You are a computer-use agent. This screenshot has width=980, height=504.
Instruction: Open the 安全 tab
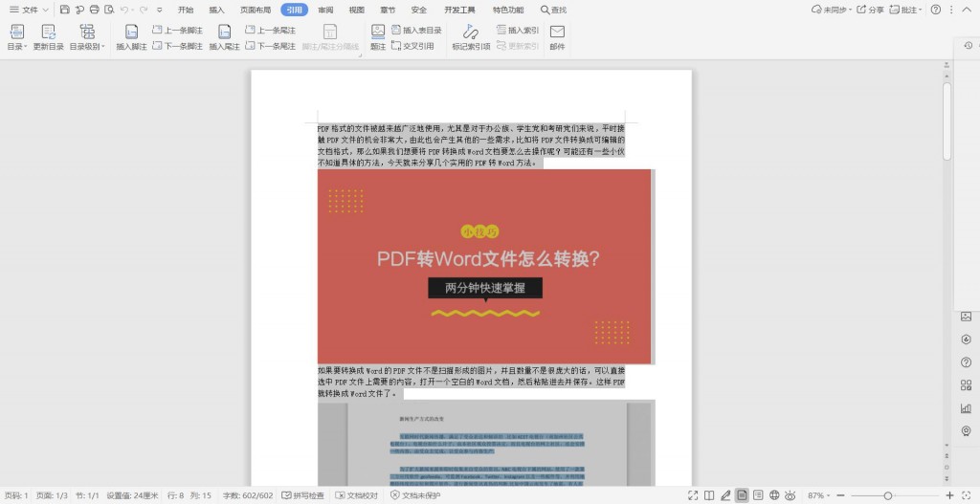pyautogui.click(x=419, y=10)
